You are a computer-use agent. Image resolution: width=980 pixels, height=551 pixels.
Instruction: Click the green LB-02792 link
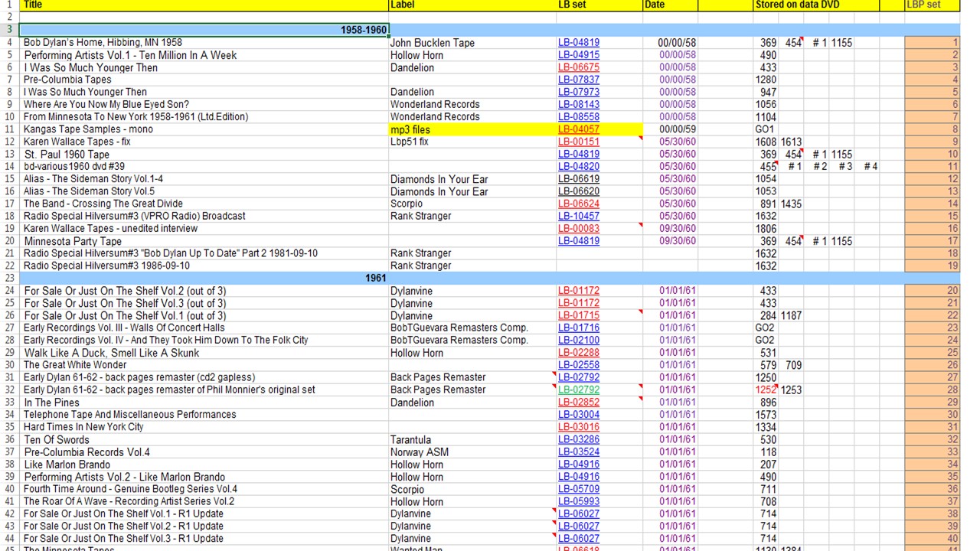click(578, 390)
